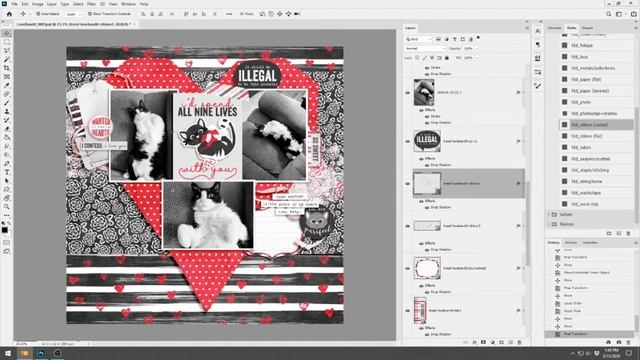
Task: Open the File menu
Action: [x=15, y=4]
